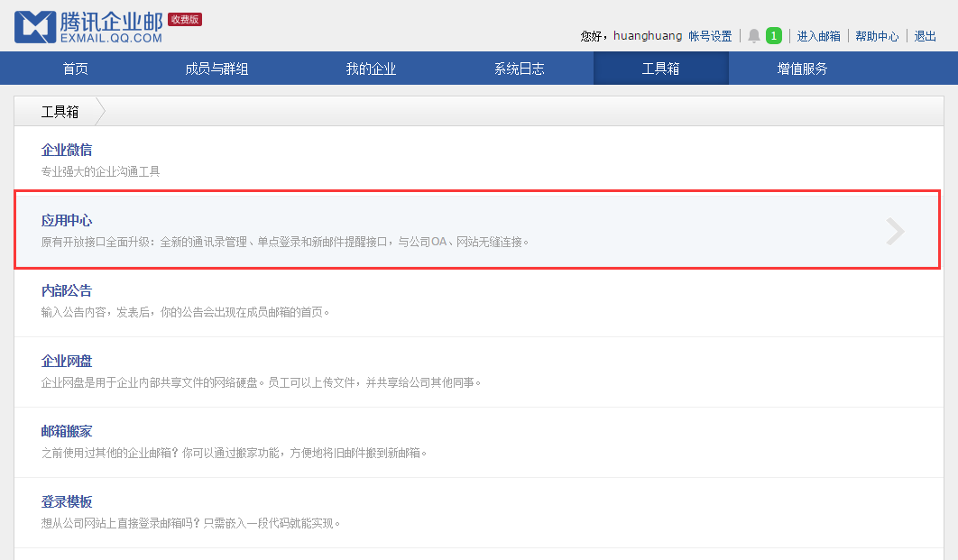The image size is (958, 560).
Task: Open the 内部公告 tool
Action: (67, 290)
